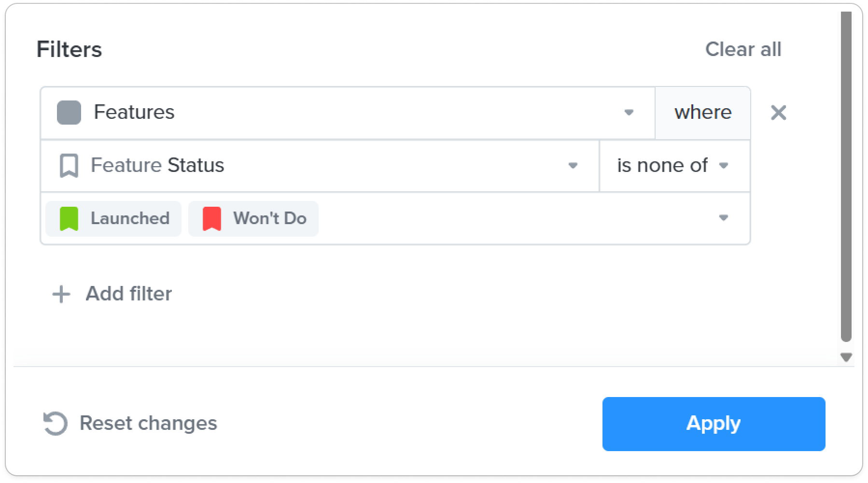Viewport: 868px width, 483px height.
Task: Click the green Launched bookmark icon
Action: pos(69,218)
